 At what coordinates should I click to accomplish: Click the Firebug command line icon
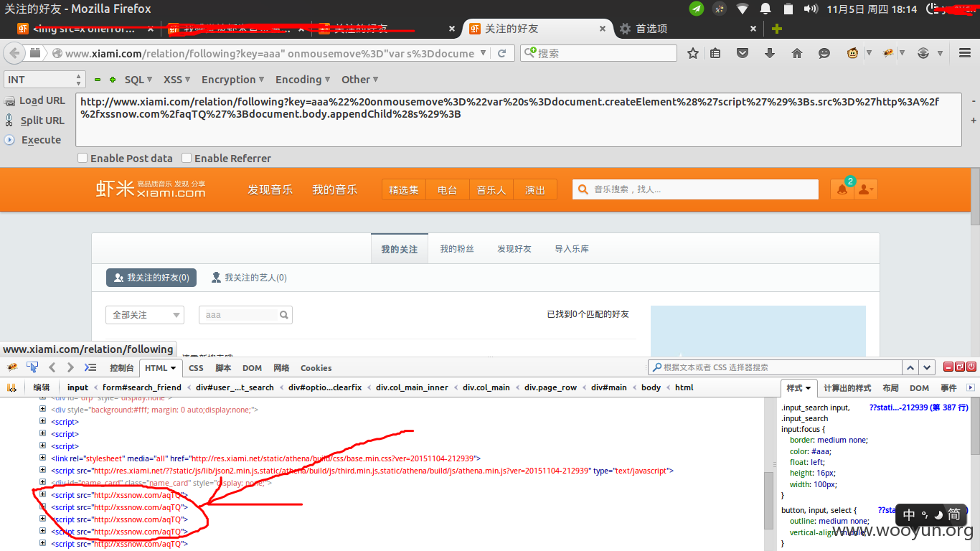90,367
